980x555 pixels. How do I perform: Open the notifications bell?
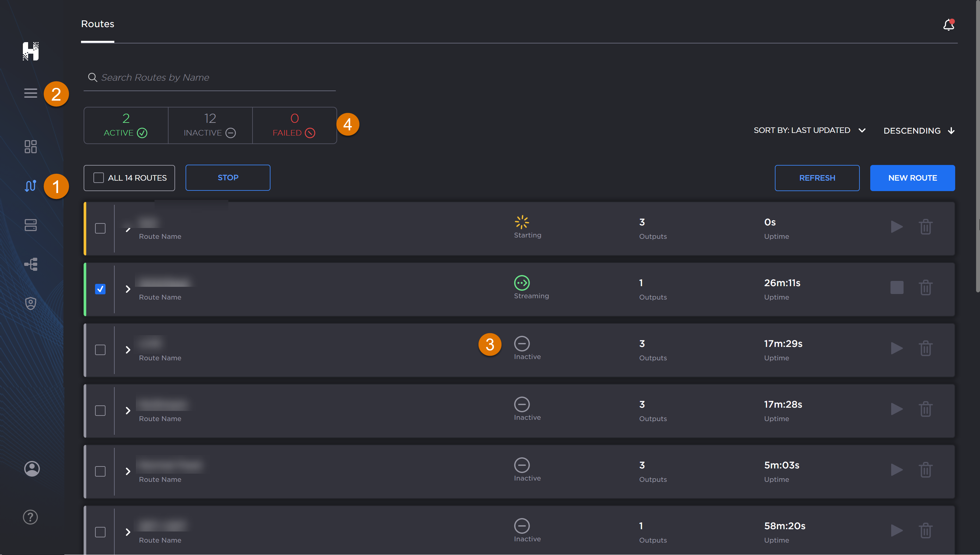tap(949, 24)
